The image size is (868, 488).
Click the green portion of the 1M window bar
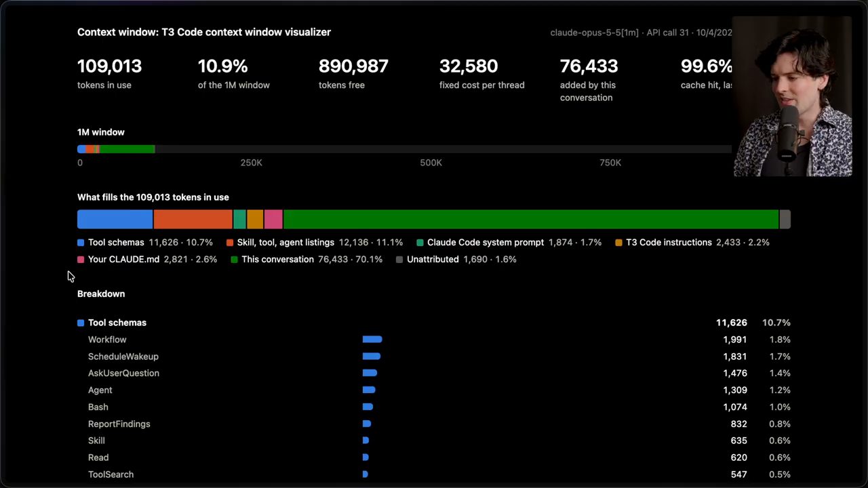point(127,149)
